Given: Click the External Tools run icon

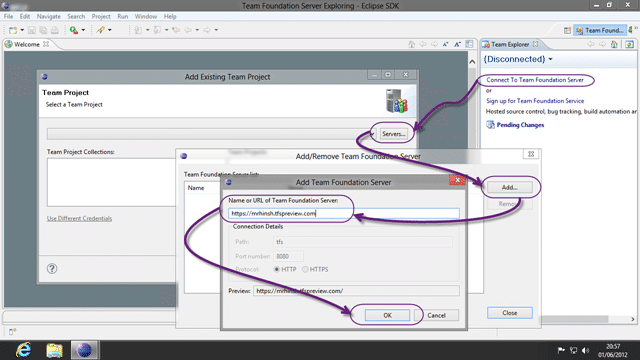Looking at the screenshot, I should tap(74, 30).
